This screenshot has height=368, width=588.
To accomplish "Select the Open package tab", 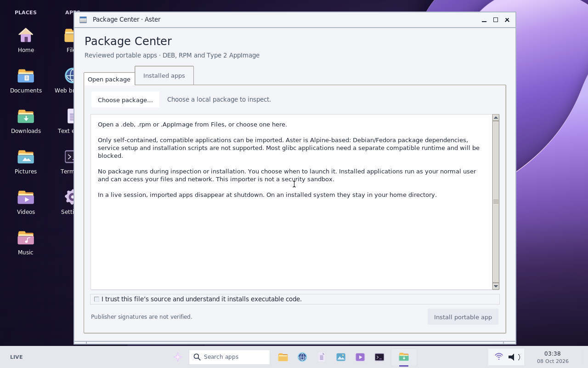I will click(x=109, y=79).
